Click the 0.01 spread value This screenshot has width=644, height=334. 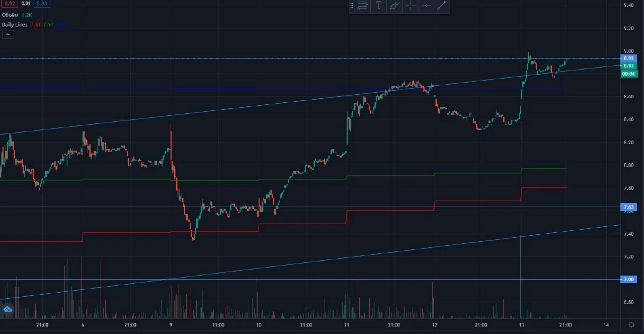pos(25,5)
